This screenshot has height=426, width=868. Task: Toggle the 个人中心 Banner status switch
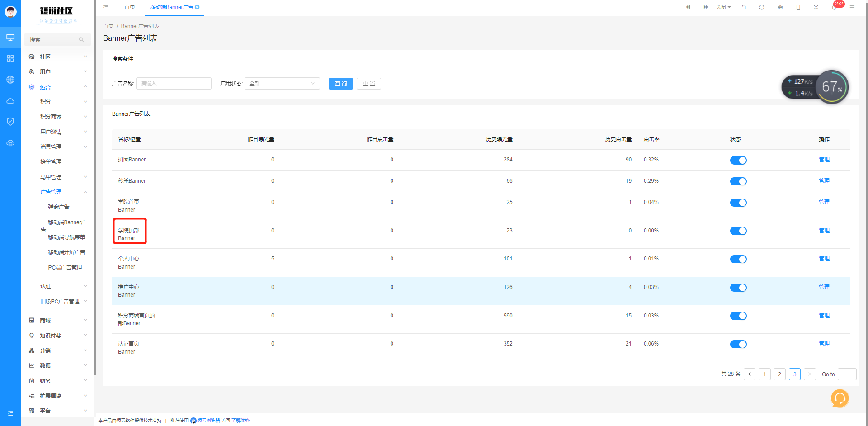pyautogui.click(x=738, y=259)
